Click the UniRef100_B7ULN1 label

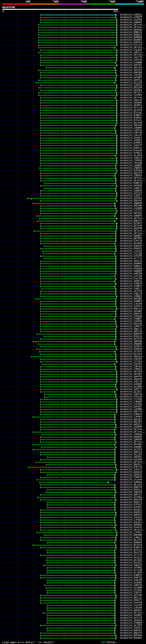tap(131, 113)
